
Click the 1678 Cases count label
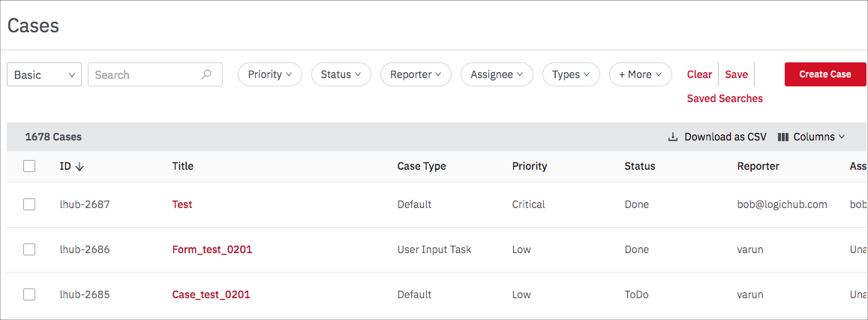tap(54, 137)
